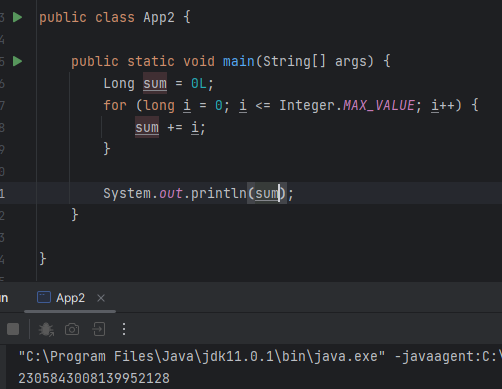Image resolution: width=502 pixels, height=389 pixels.
Task: Click the console output 2305843008139952128
Action: pyautogui.click(x=94, y=378)
